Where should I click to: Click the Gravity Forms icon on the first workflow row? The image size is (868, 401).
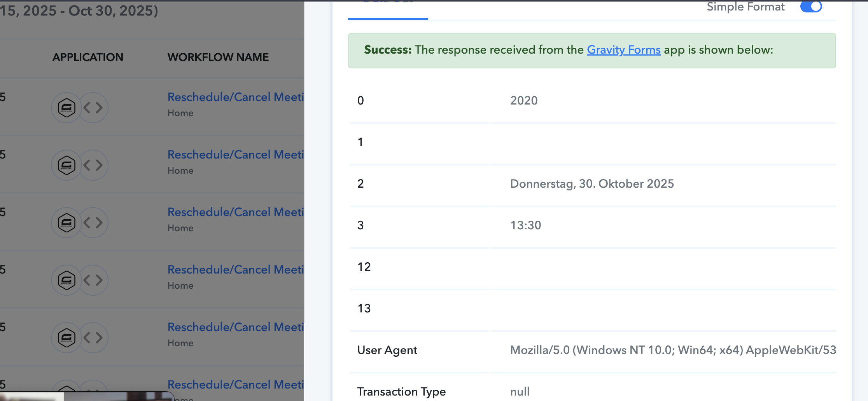[66, 108]
